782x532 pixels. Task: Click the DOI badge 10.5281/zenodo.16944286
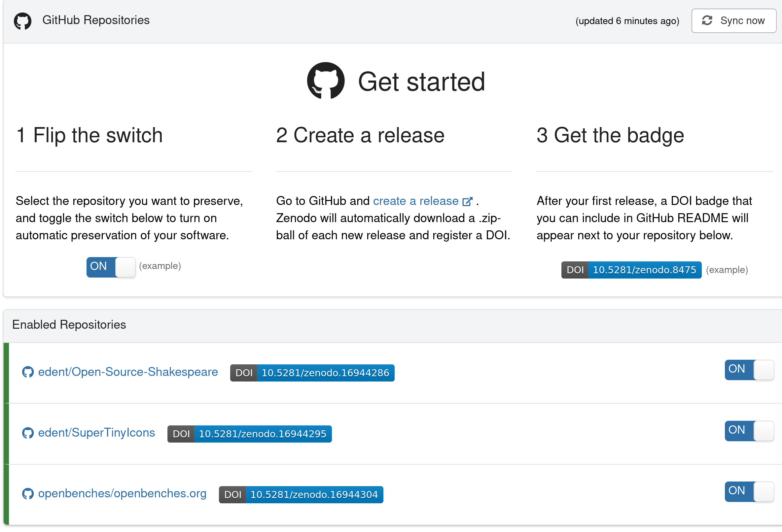pos(312,373)
